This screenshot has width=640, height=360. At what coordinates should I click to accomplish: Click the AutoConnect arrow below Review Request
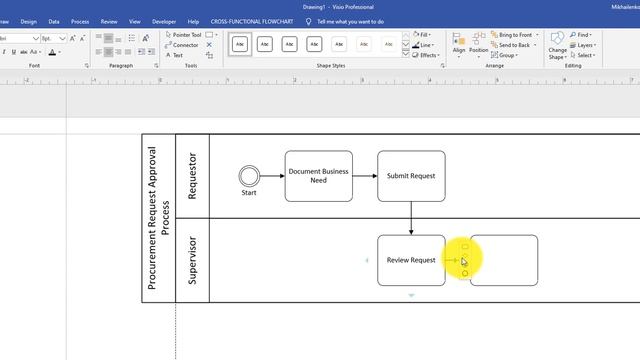click(411, 295)
